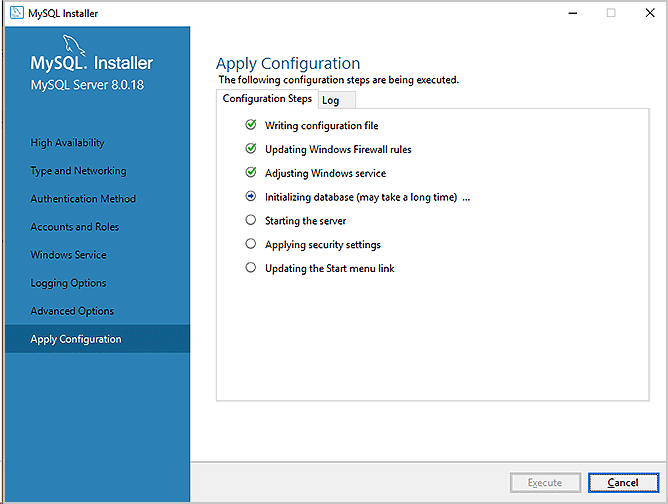668x504 pixels.
Task: Click 'Adjusting Windows service' step text
Action: 325,173
